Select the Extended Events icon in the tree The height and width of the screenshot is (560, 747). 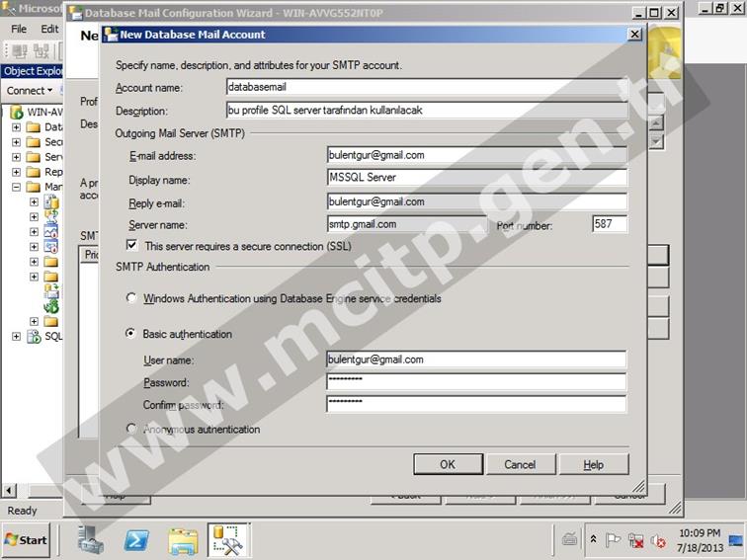[x=51, y=246]
